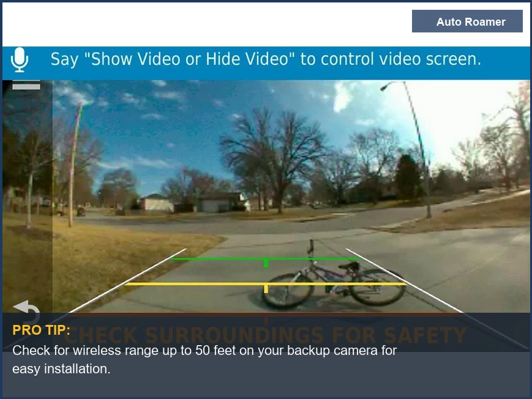Click the yellow distance guideline
532x399 pixels.
[x=184, y=284]
